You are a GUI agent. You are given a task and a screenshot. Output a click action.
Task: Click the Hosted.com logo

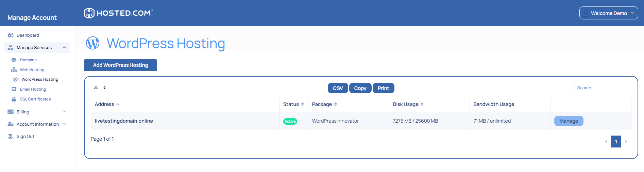pos(118,13)
